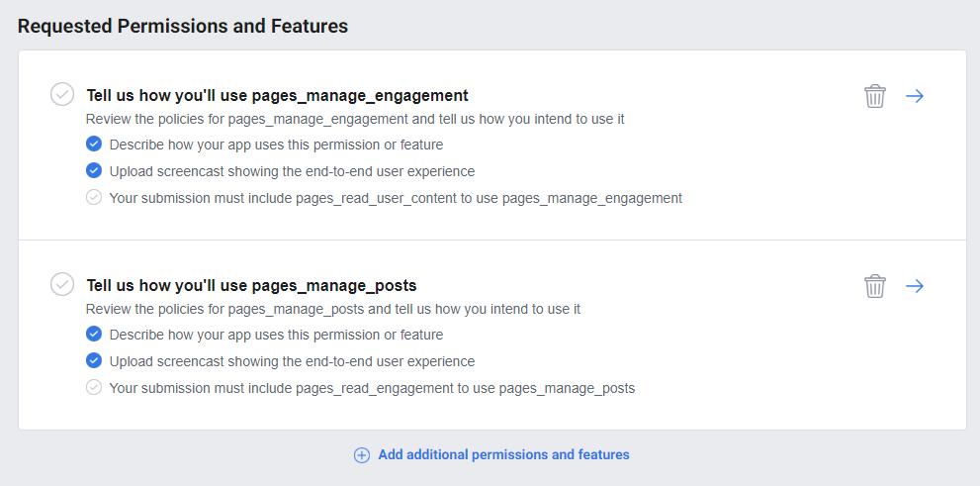Delete the pages_manage_posts permission request

[874, 286]
